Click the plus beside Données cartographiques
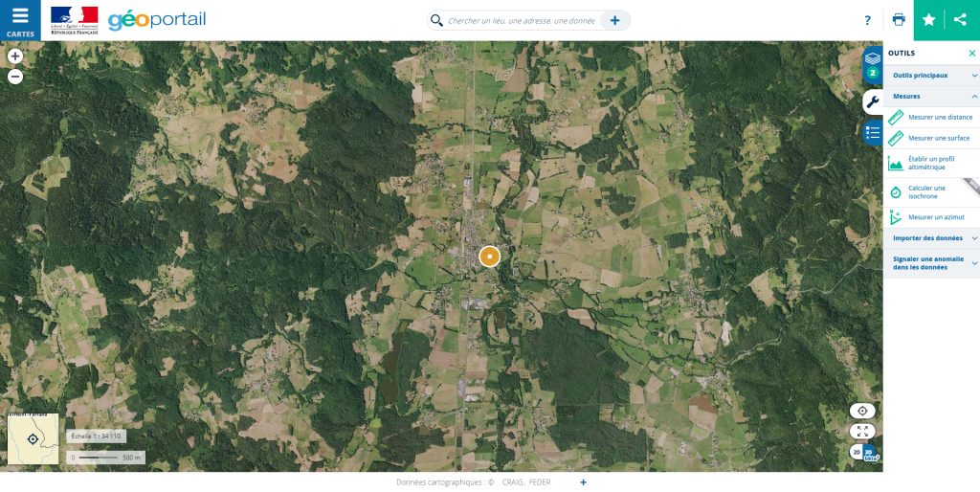The image size is (980, 492). pos(583,482)
